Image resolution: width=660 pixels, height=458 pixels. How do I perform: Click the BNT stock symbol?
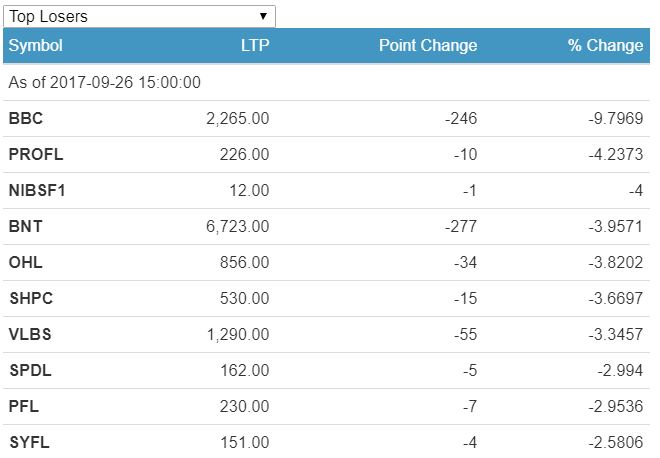25,226
